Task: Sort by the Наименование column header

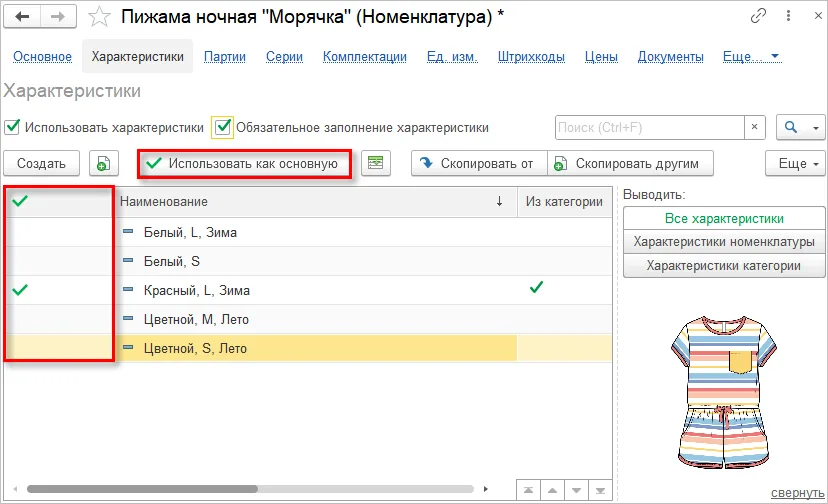Action: coord(315,201)
